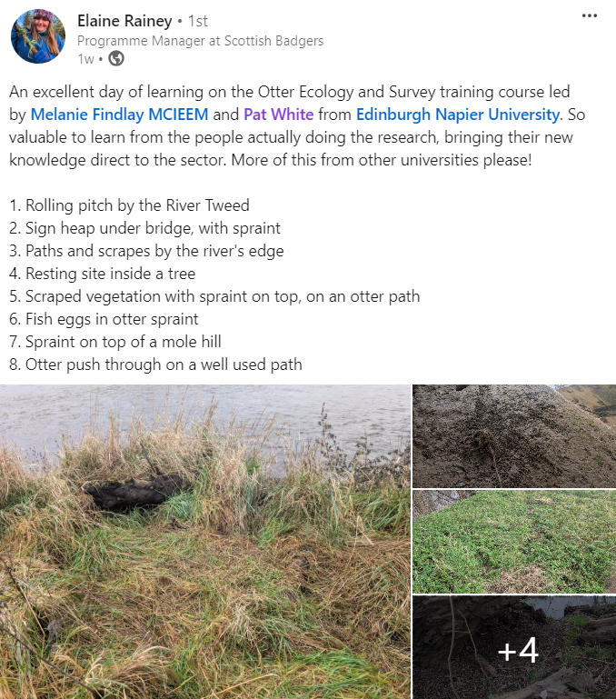Click the 'Otter push through' list line

[155, 364]
